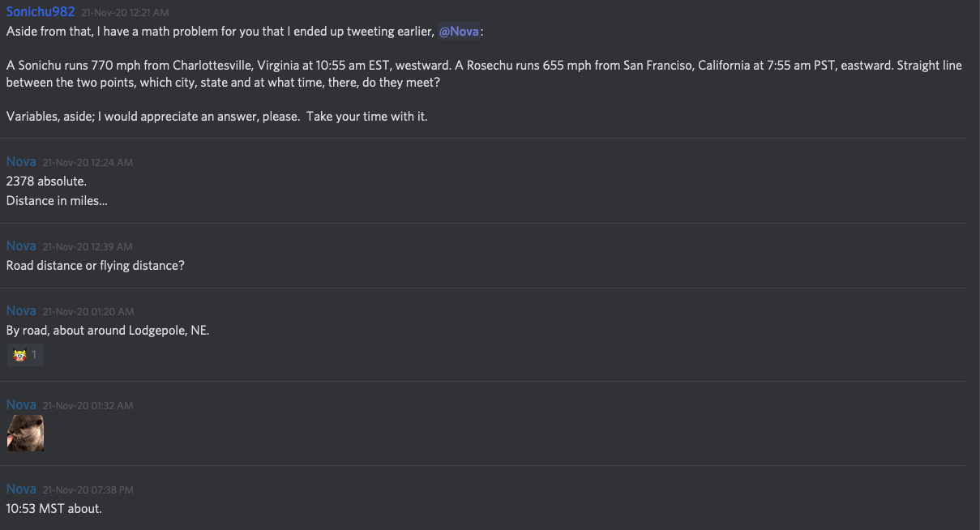Click Nova's username at 12:24 AM message
Viewport: 980px width, 530px height.
pyautogui.click(x=21, y=162)
